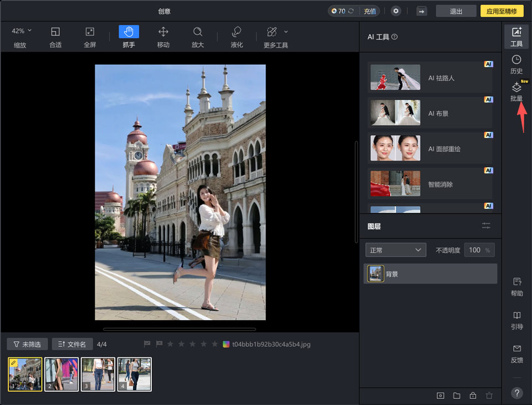Viewport: 532px width, 405px height.
Task: Delete the layer using the trash icon
Action: coord(490,396)
